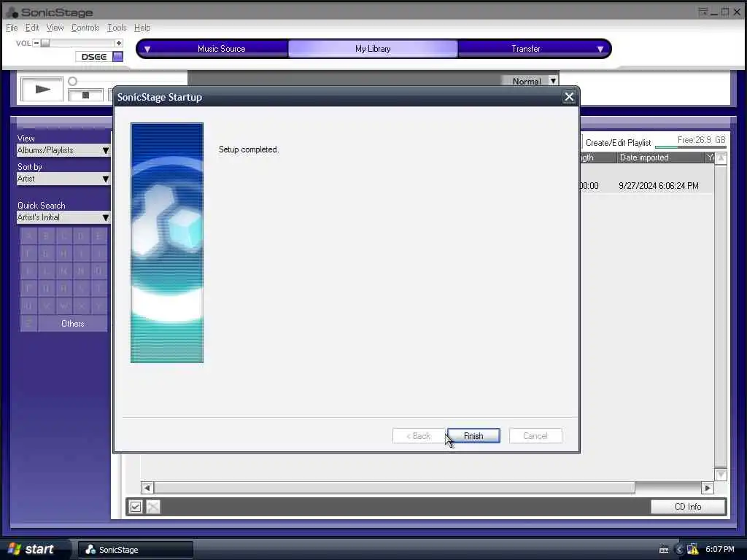Click the Cancel button in startup dialog

click(x=535, y=436)
